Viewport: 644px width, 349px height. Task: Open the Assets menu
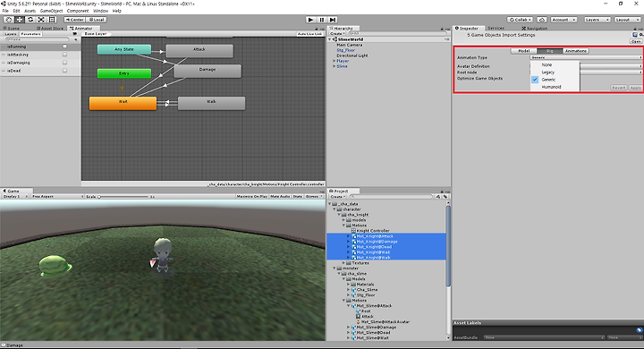pyautogui.click(x=30, y=11)
